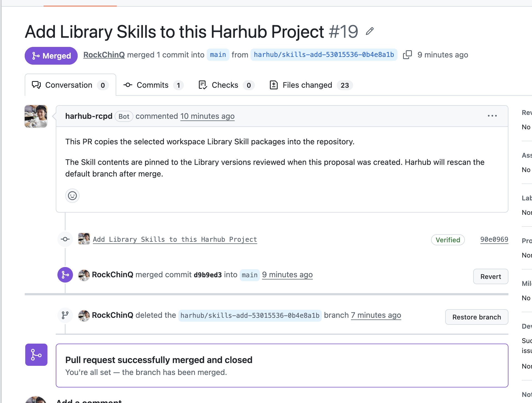Open the 10 minutes ago comment timestamp
The width and height of the screenshot is (532, 403).
pos(207,116)
